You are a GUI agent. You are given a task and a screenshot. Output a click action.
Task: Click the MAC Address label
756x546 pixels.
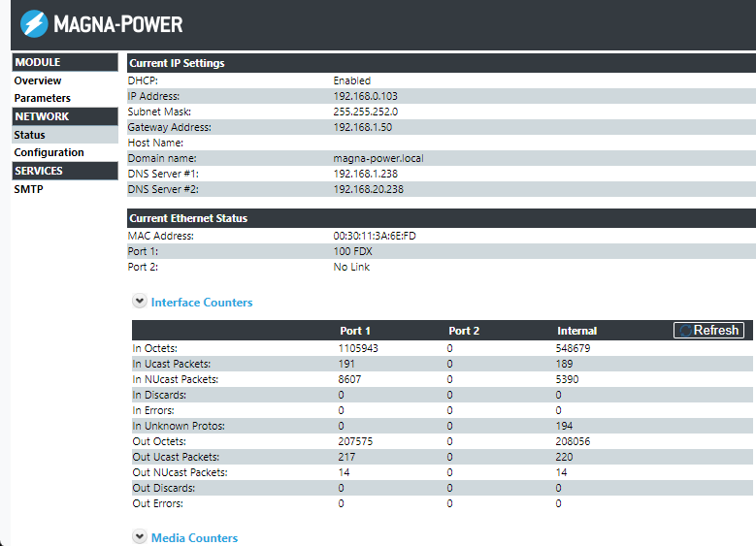point(160,236)
